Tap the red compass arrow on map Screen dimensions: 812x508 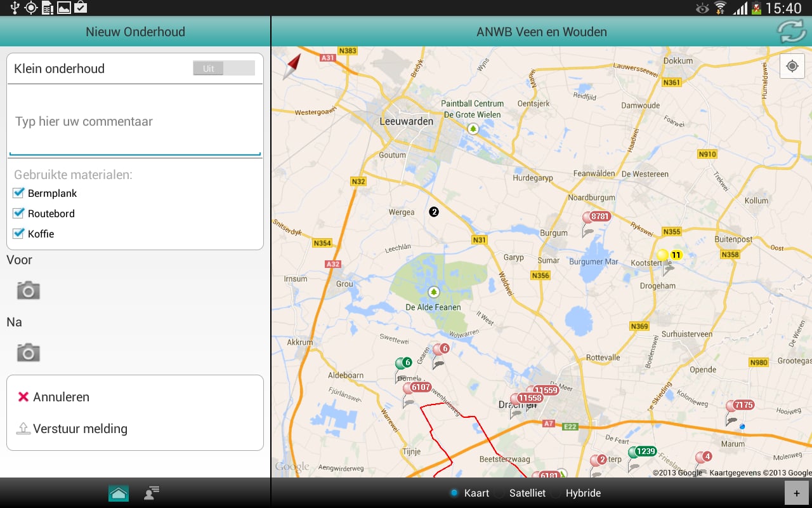coord(293,67)
